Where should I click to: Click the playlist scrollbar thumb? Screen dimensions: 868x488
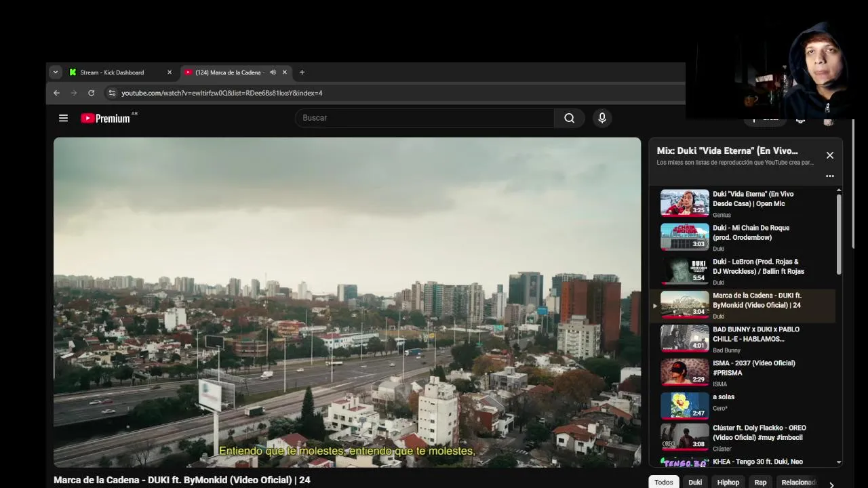coord(839,234)
